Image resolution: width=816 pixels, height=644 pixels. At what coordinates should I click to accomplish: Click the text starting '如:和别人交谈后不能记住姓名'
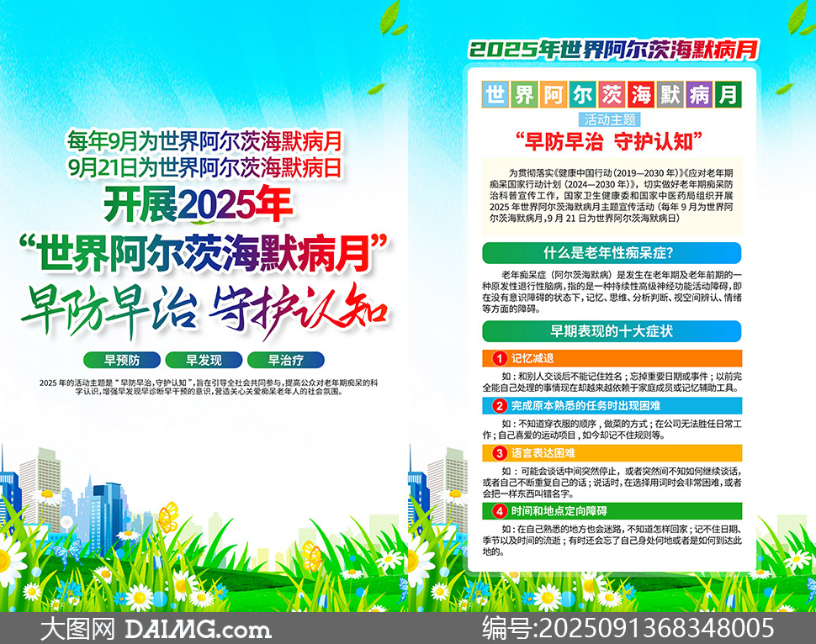[612, 382]
